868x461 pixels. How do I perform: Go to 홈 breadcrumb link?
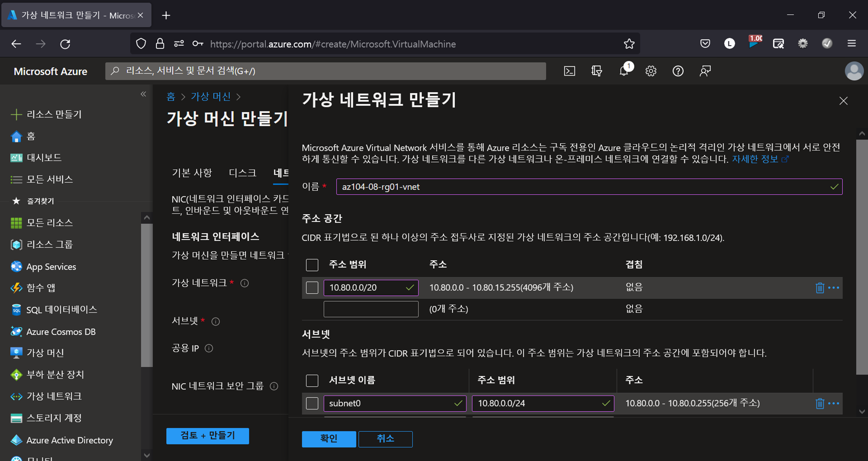pos(171,97)
